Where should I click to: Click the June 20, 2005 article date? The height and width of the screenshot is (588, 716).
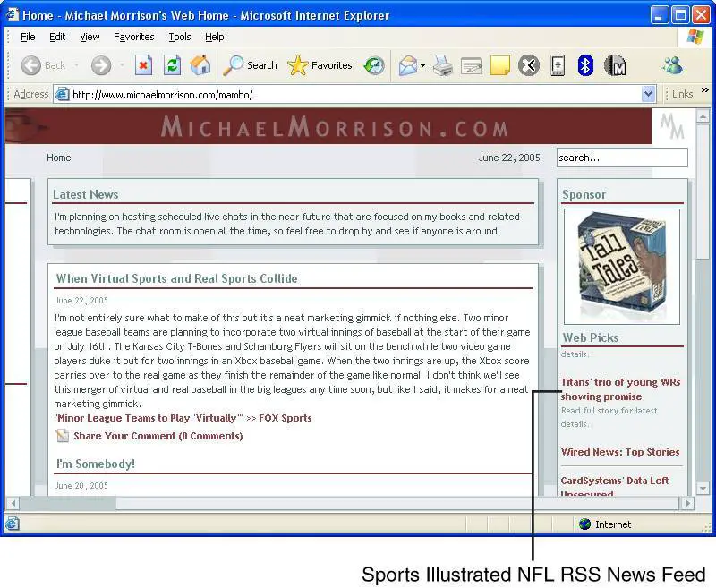(x=81, y=486)
